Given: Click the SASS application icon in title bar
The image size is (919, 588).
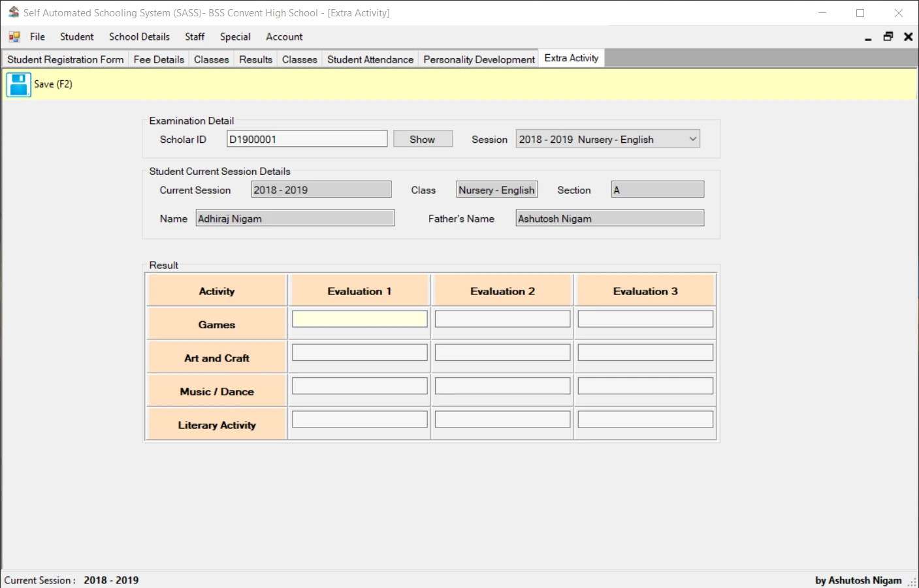Looking at the screenshot, I should click(13, 12).
